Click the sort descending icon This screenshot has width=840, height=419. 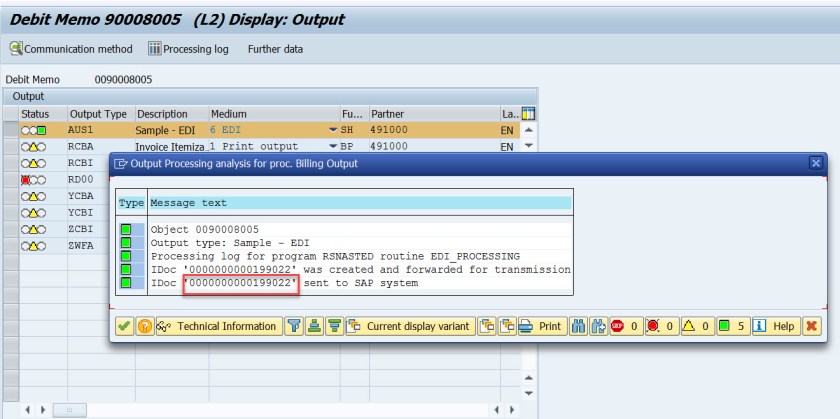point(335,326)
